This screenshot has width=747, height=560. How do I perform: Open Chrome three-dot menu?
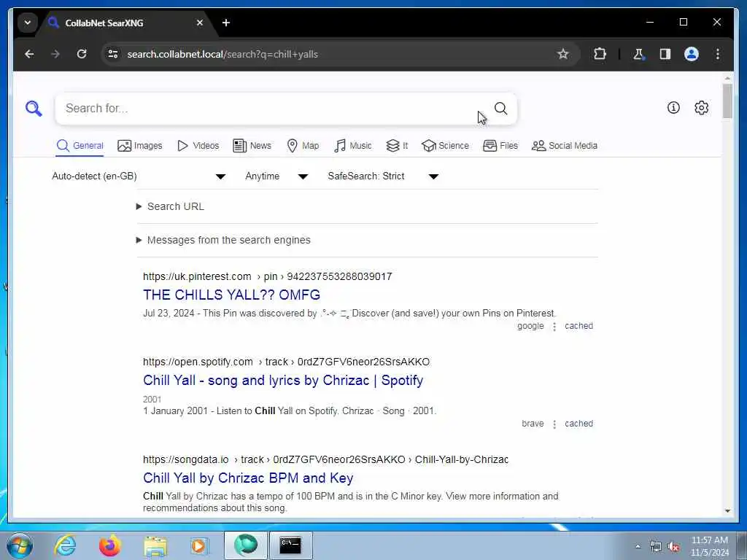click(x=718, y=54)
